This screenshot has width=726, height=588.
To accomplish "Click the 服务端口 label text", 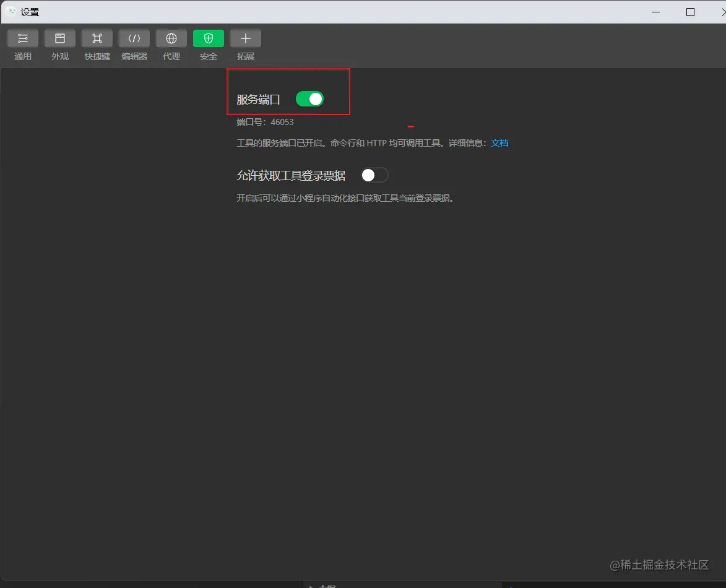I will (258, 100).
